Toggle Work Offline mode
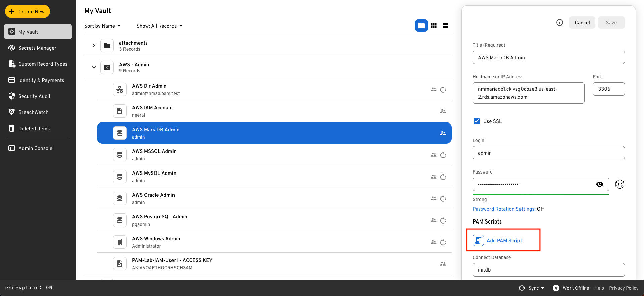This screenshot has width=644, height=296. pos(571,288)
